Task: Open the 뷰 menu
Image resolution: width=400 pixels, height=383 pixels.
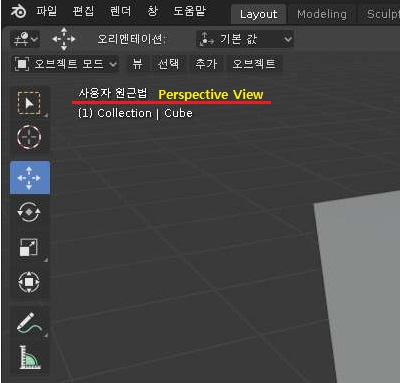Action: point(137,64)
